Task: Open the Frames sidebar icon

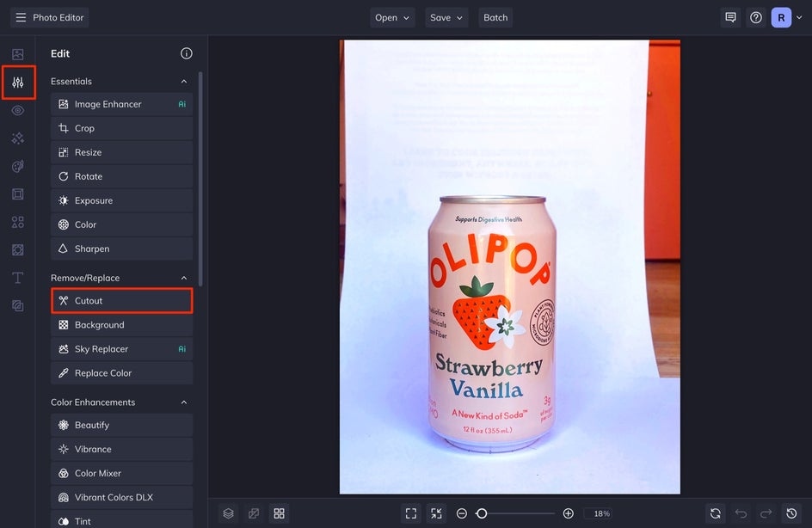Action: click(17, 194)
